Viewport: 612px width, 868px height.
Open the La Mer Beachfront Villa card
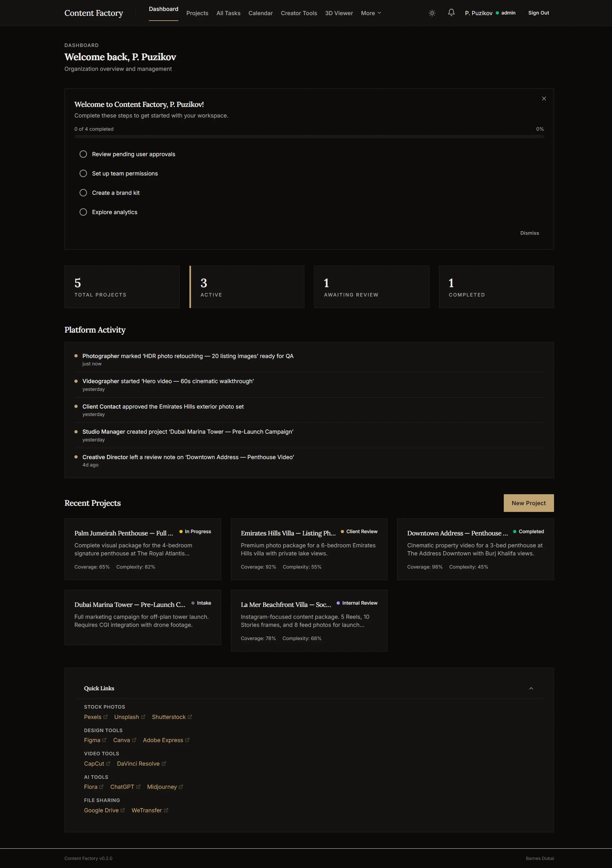(x=309, y=620)
